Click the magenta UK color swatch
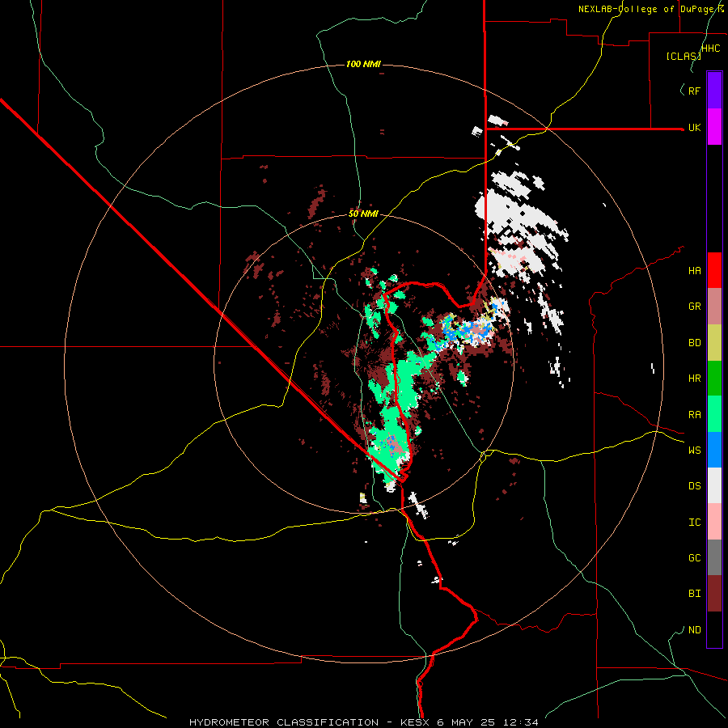The image size is (728, 728). 714,127
